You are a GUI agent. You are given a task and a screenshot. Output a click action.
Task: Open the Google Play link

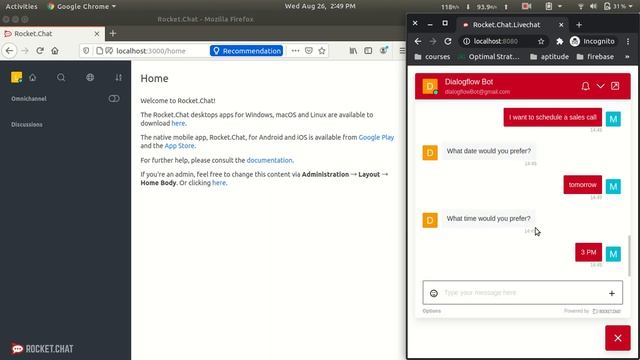click(x=376, y=138)
